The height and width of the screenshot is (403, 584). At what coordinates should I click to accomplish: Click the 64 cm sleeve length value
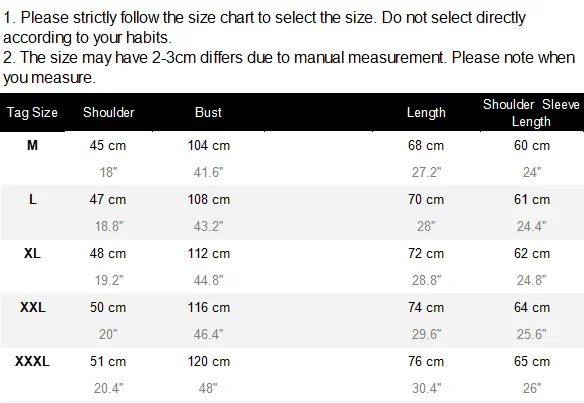tap(532, 307)
